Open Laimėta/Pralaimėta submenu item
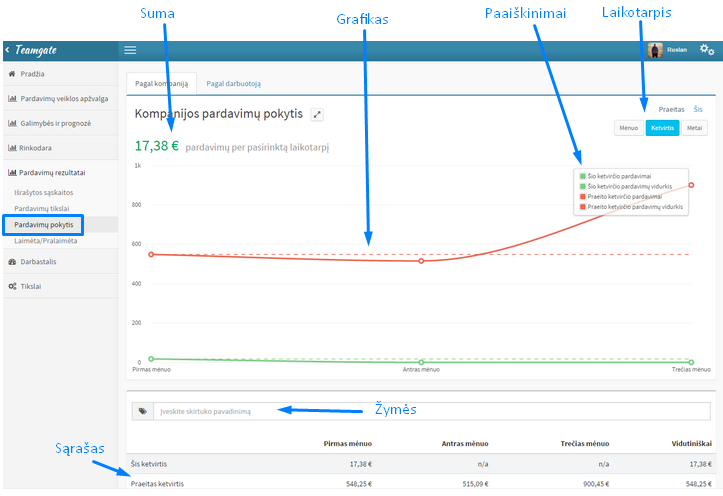The image size is (723, 496). (x=46, y=241)
